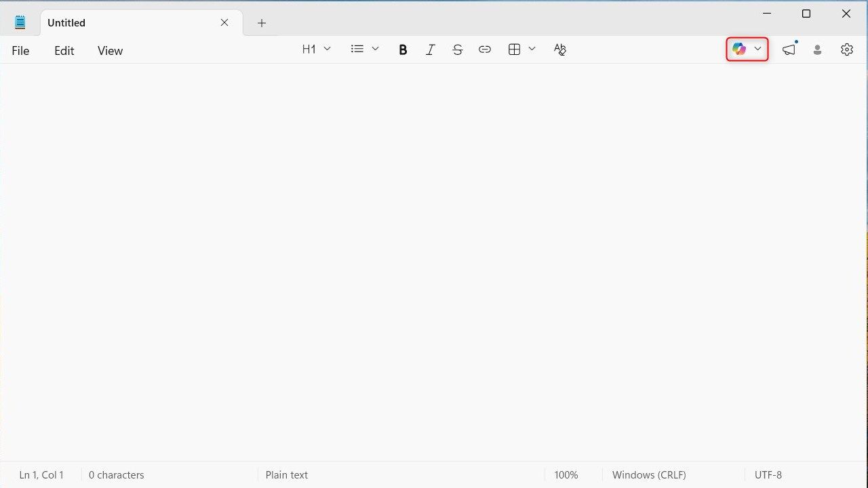Minimize the Notepad window
The width and height of the screenshot is (868, 488).
coord(767,14)
